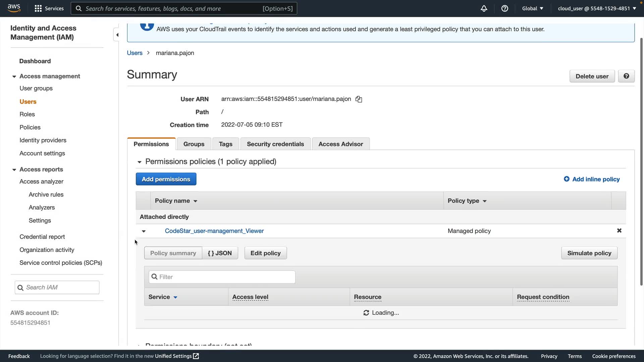
Task: Open the notifications bell icon
Action: [484, 8]
